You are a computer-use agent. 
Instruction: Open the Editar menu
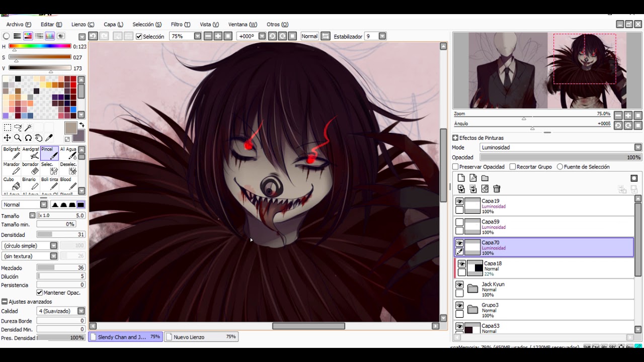point(51,24)
